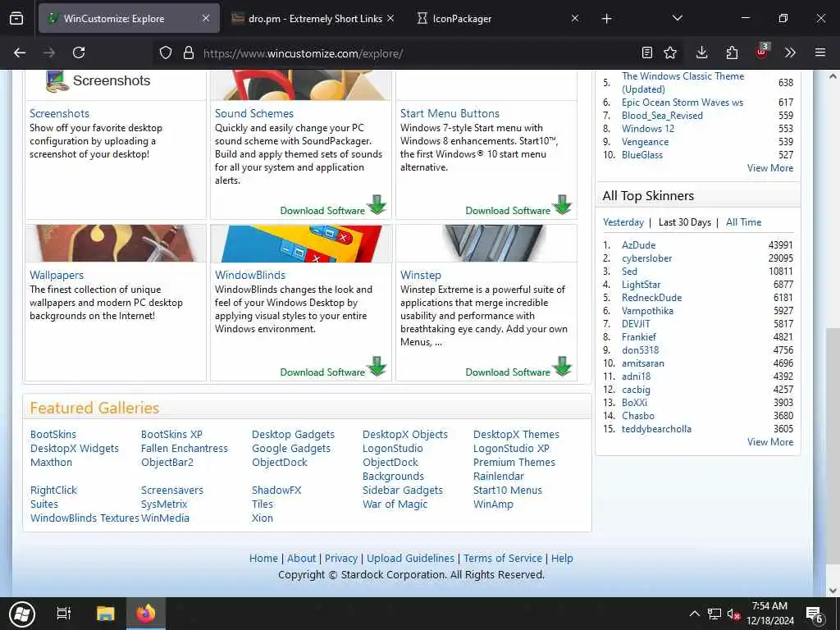Open Task View on the taskbar
Viewport: 840px width, 630px height.
64,614
